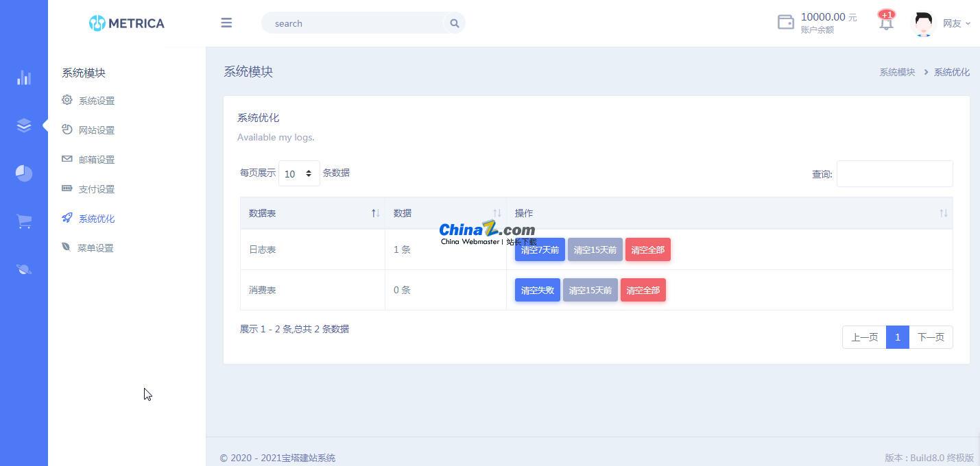980x466 pixels.
Task: Click the planet icon in the sidebar
Action: coord(24,269)
